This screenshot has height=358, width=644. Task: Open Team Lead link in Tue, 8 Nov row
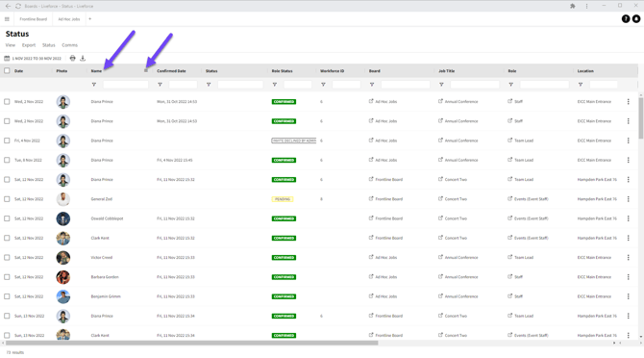pyautogui.click(x=524, y=160)
